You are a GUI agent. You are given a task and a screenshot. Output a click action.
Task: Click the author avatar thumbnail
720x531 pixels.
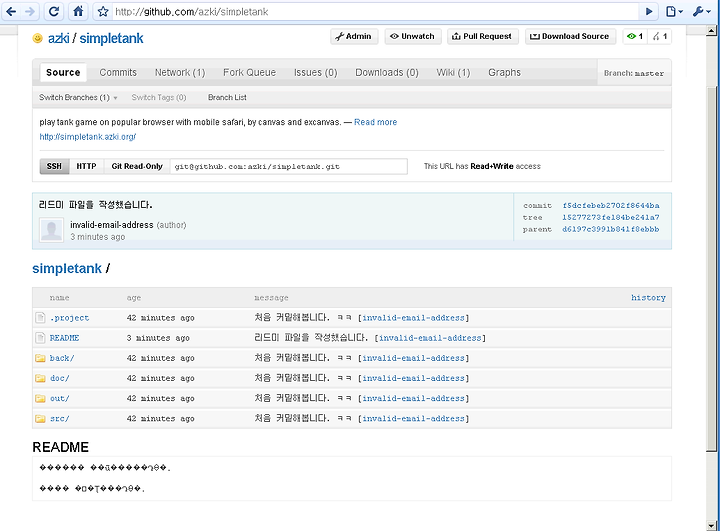tap(51, 230)
